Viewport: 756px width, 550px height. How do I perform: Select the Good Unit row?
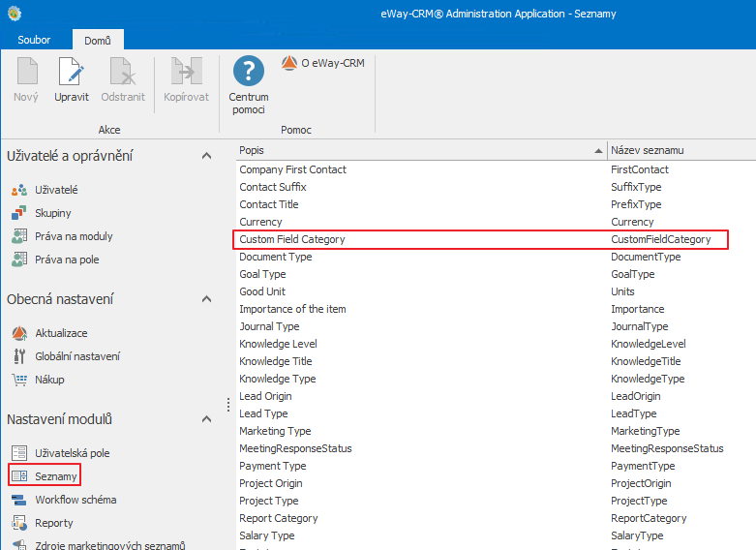point(497,291)
